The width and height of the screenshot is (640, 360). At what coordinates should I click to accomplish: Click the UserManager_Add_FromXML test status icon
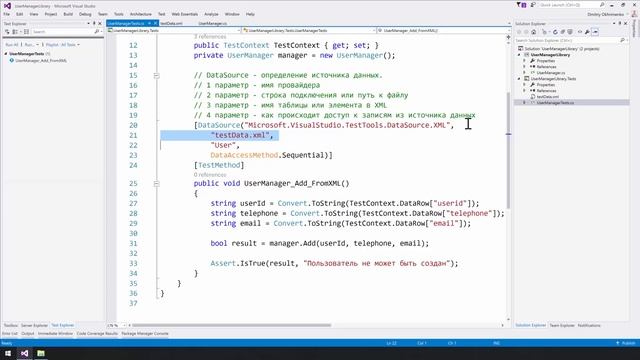[11, 60]
